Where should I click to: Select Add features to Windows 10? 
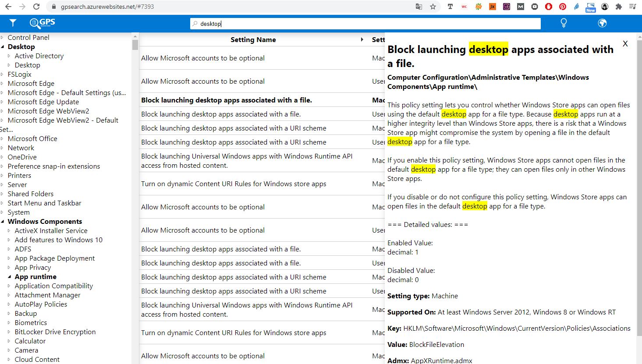pos(59,240)
